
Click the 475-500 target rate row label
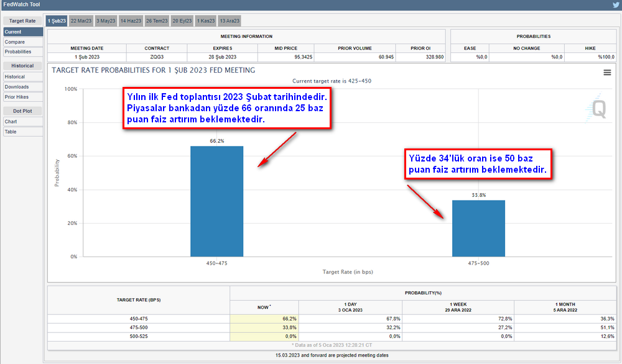click(139, 327)
